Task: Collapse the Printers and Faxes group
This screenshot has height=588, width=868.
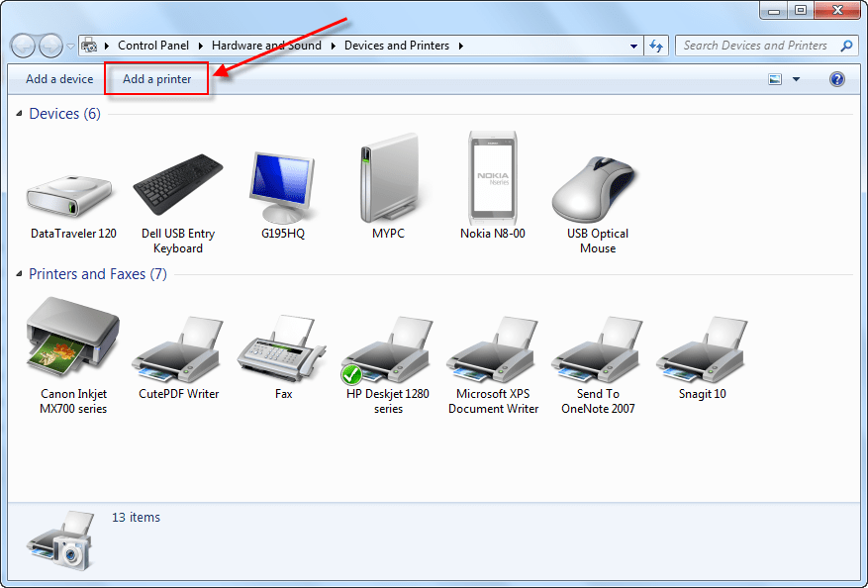Action: [20, 274]
